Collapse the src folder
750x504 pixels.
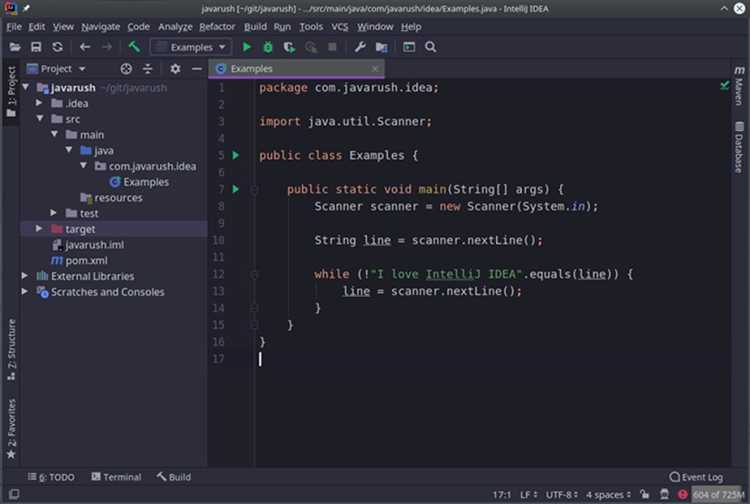coord(40,118)
